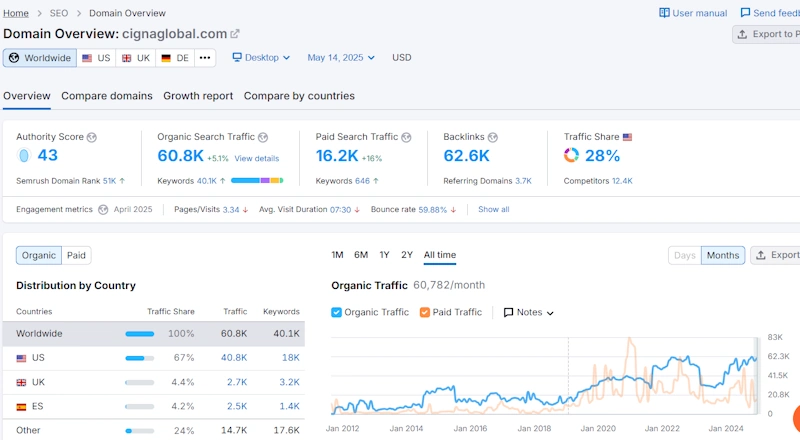Click the USD currency label
The image size is (800, 440).
402,58
